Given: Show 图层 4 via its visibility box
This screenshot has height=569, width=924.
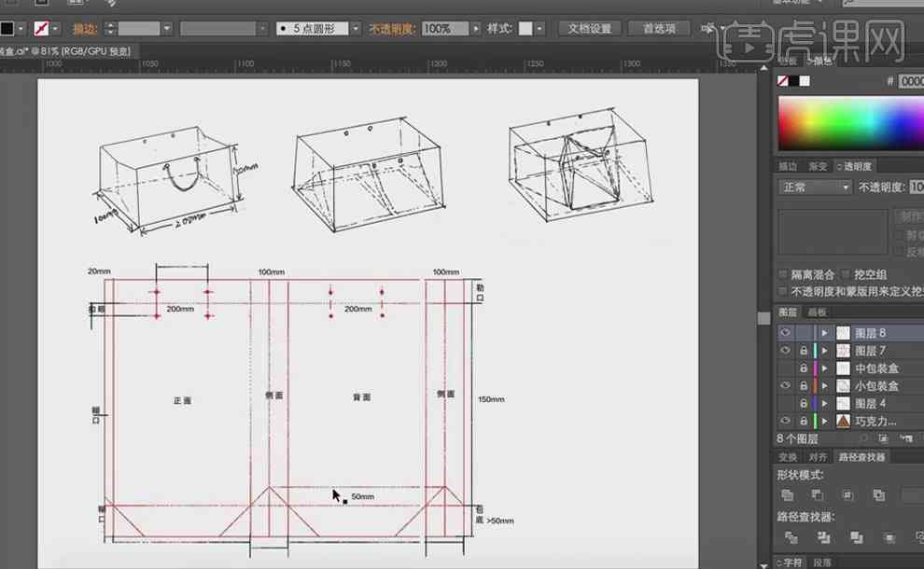Looking at the screenshot, I should [786, 404].
